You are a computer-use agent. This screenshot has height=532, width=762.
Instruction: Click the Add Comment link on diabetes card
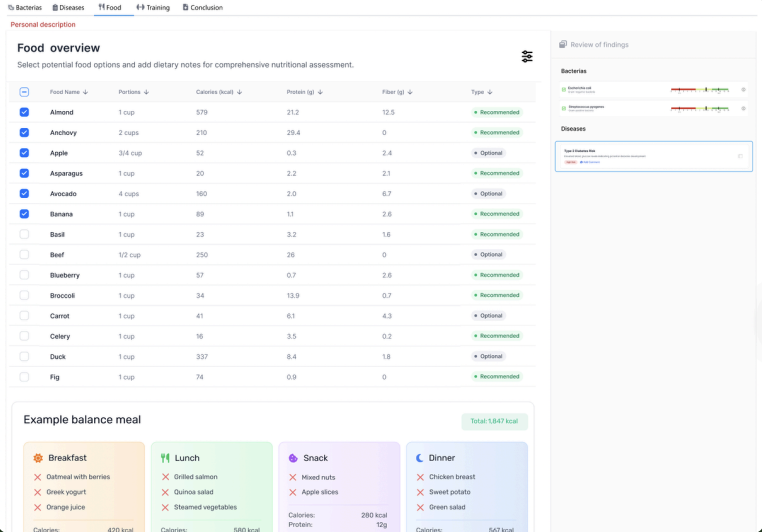(x=589, y=162)
